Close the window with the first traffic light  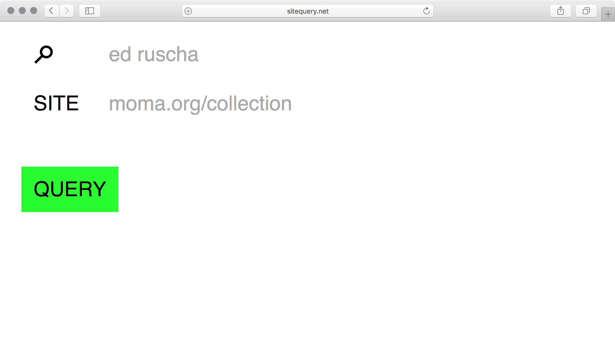11,11
